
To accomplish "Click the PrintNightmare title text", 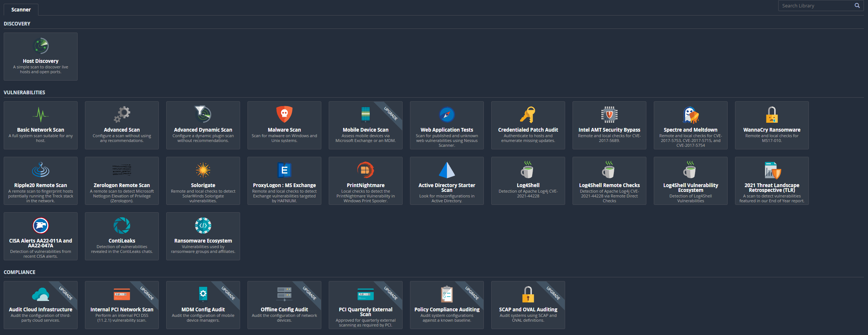I will pyautogui.click(x=366, y=185).
